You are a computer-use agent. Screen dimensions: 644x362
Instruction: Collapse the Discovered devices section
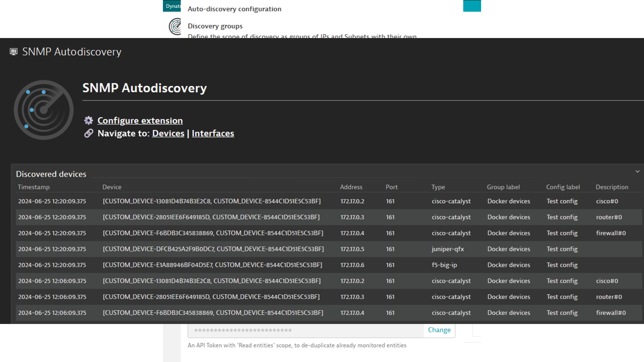(x=637, y=171)
